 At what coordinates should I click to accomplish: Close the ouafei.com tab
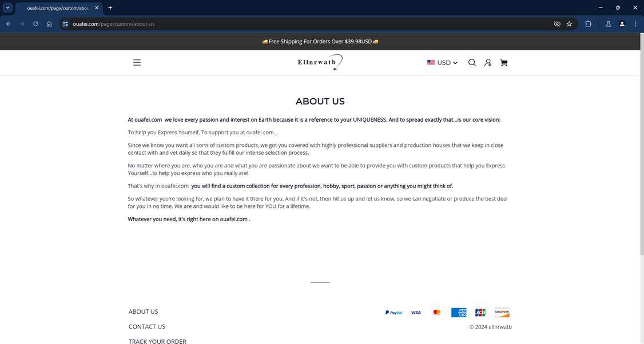[x=97, y=8]
